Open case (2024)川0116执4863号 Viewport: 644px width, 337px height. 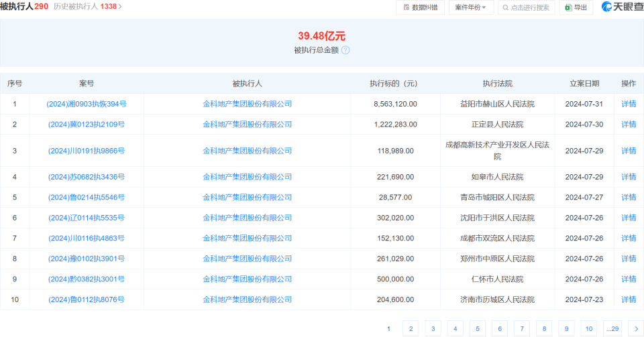click(x=87, y=239)
